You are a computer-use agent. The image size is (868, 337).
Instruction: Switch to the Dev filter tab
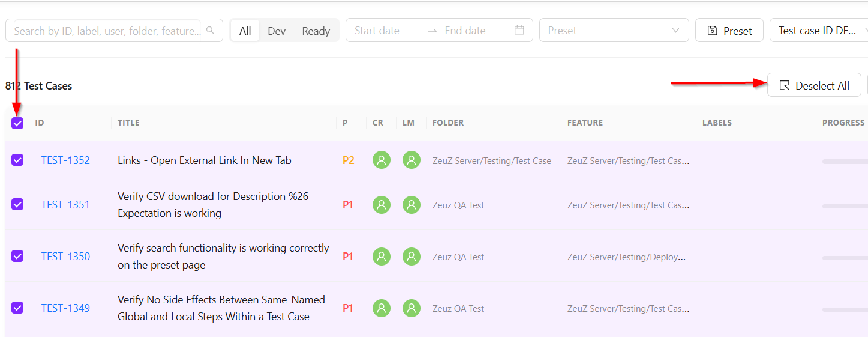point(277,31)
